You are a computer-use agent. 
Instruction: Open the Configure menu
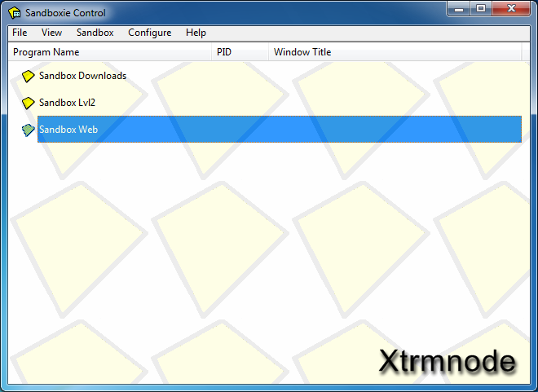coord(150,33)
